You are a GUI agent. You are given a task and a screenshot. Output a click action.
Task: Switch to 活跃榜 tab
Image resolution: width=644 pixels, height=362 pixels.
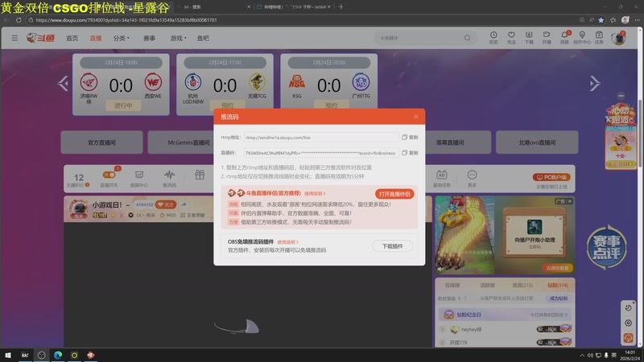488,285
